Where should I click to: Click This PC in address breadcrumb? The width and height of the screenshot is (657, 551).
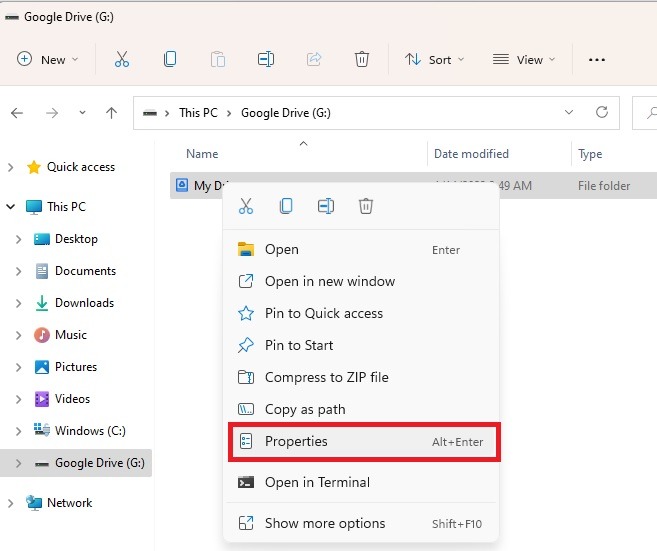198,113
